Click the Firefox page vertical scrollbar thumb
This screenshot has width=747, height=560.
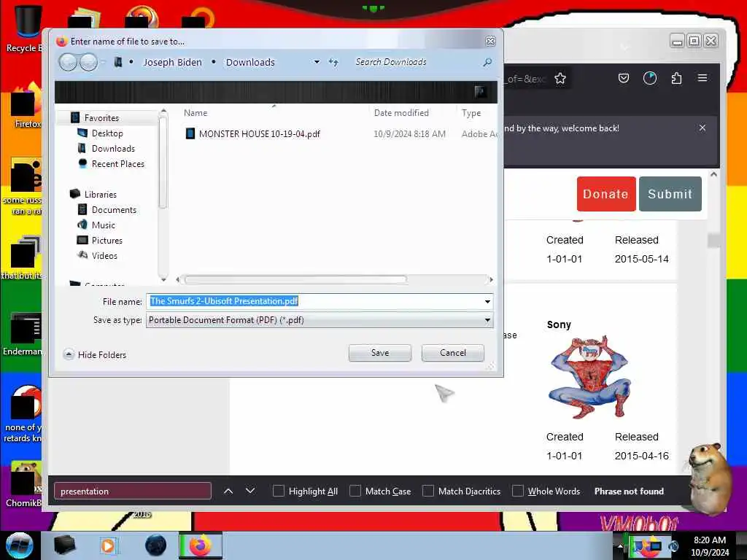713,241
